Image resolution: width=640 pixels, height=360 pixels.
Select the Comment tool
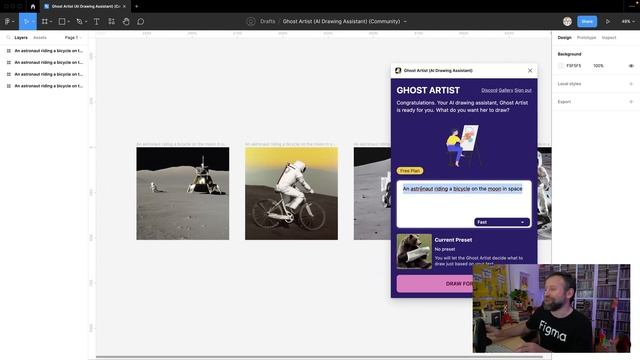pos(140,21)
